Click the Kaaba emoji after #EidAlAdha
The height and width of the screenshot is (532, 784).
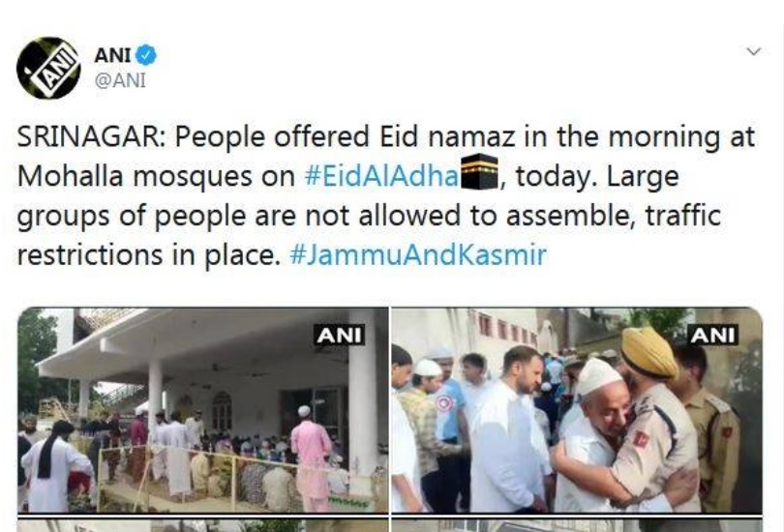point(479,173)
